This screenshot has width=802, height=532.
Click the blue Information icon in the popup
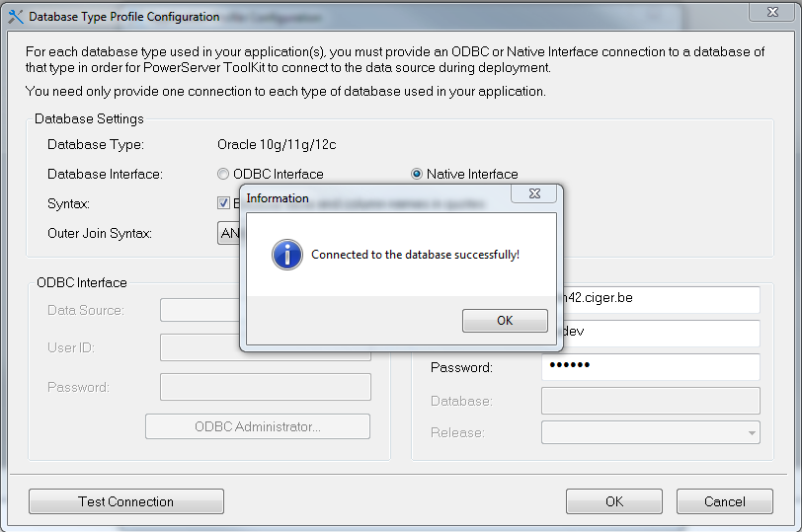(286, 255)
